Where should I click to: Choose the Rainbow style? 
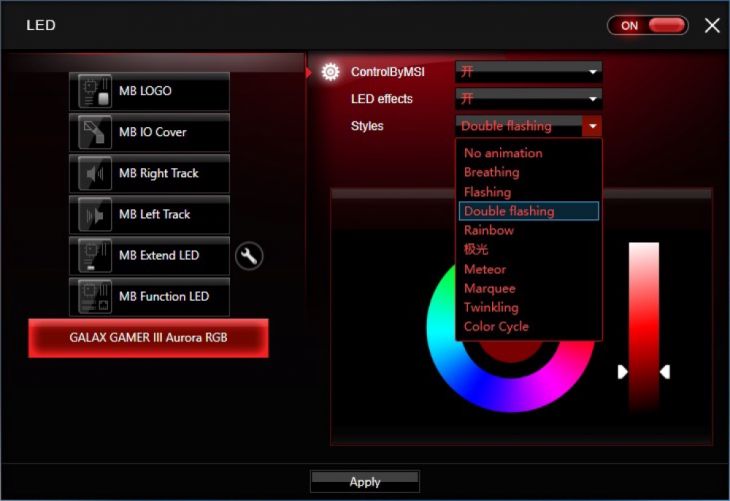[528, 230]
